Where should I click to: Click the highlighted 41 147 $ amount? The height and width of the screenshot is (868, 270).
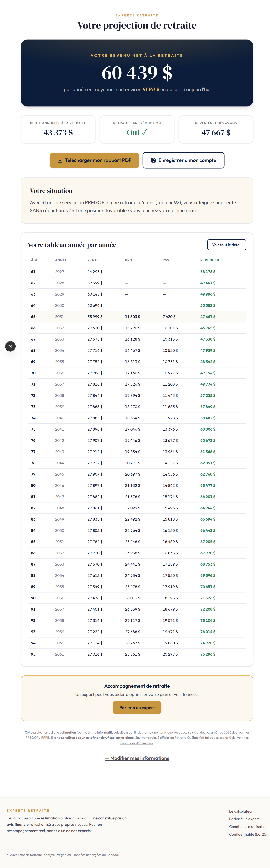click(x=151, y=90)
